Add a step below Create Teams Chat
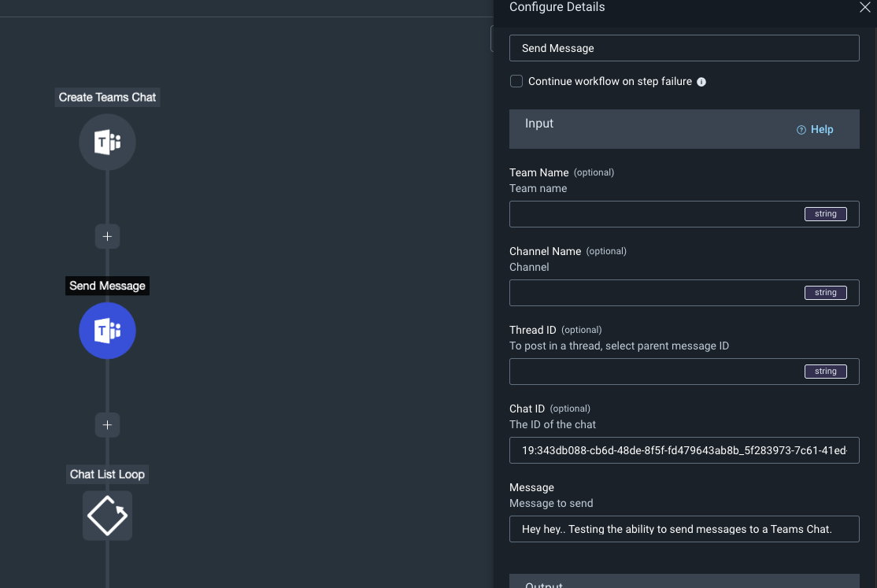 pyautogui.click(x=107, y=236)
